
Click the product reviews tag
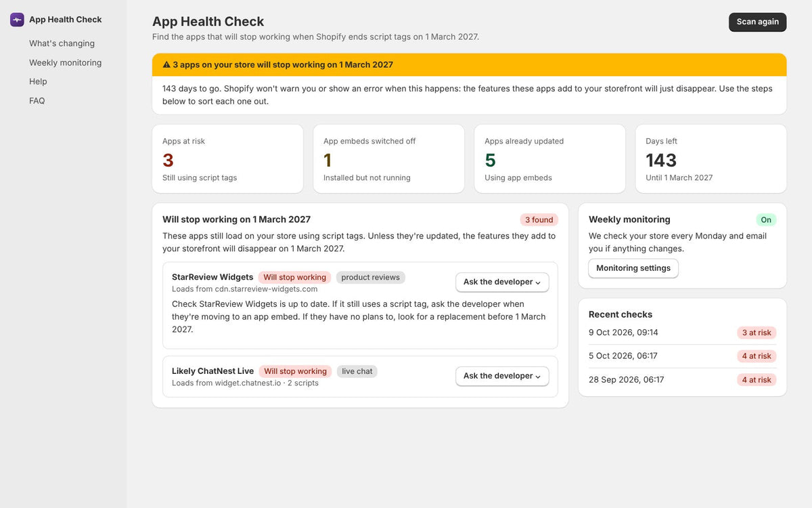tap(370, 277)
